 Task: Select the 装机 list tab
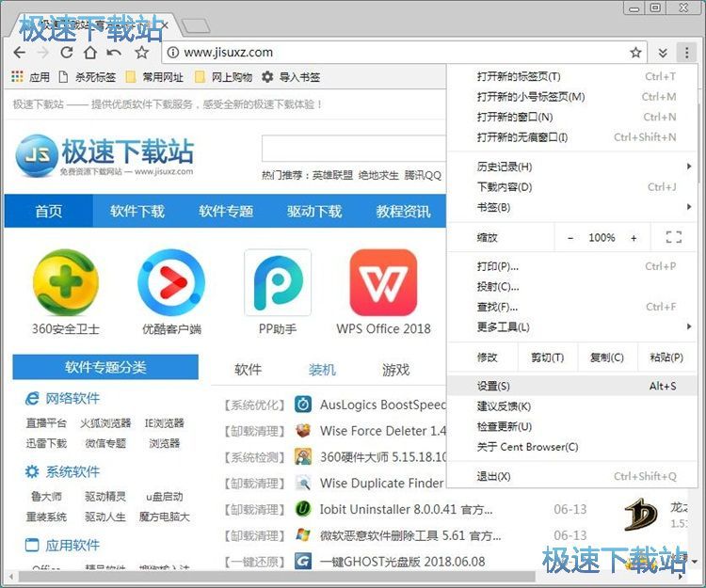click(x=322, y=370)
